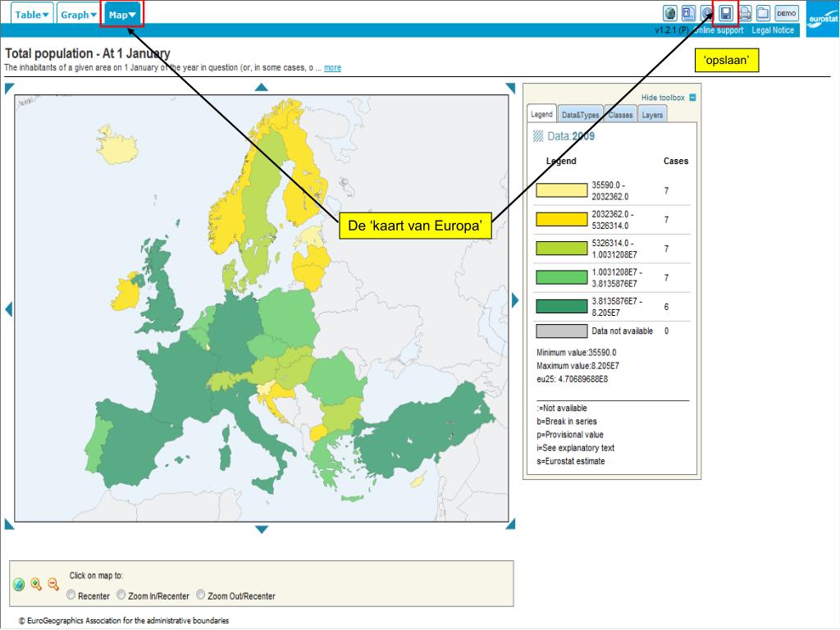
Task: Click the folder icon in top toolbar
Action: tap(763, 13)
